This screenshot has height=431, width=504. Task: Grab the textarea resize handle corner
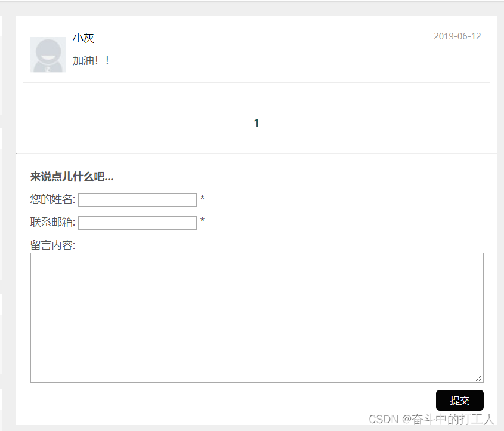479,378
